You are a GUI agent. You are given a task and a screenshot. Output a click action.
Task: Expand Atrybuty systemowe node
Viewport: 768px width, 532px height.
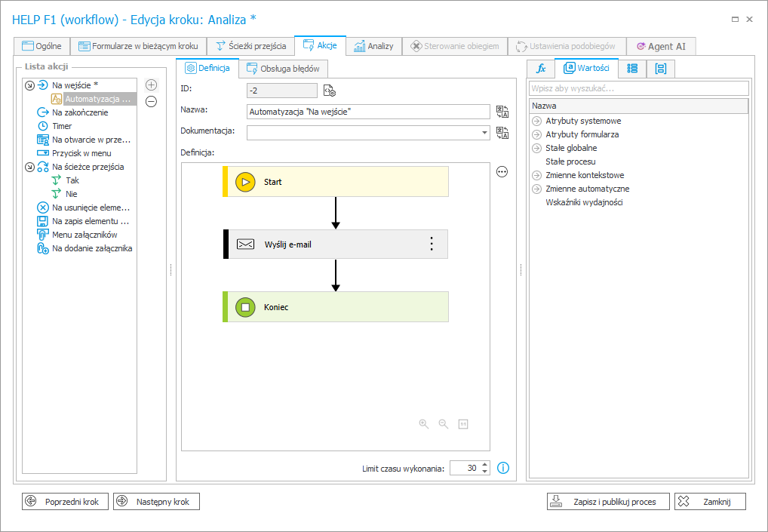point(536,121)
